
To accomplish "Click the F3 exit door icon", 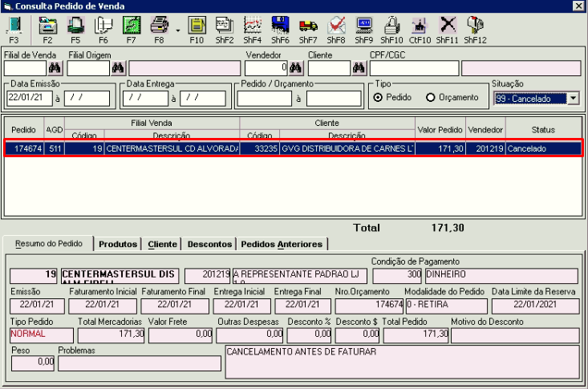I will pyautogui.click(x=14, y=26).
